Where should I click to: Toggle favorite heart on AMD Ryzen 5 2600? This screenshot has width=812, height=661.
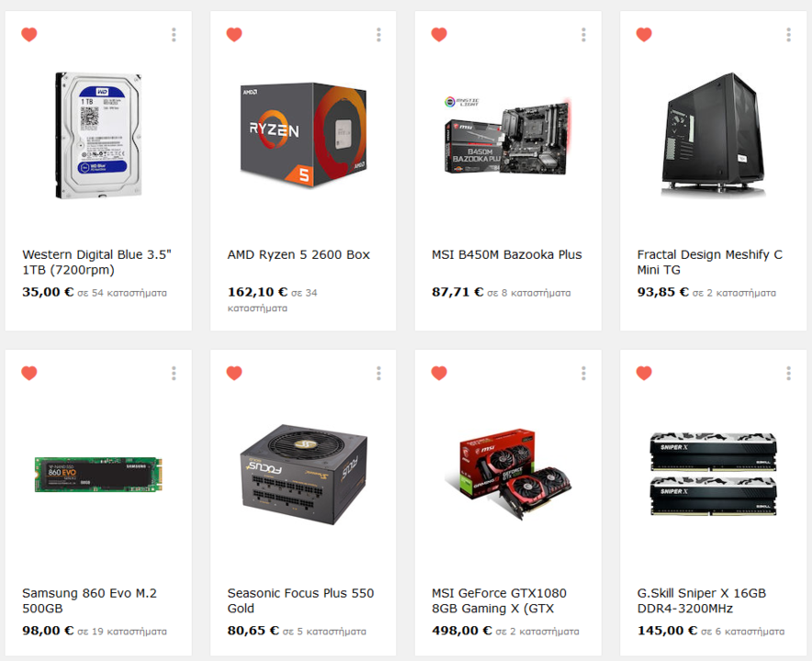pos(234,35)
